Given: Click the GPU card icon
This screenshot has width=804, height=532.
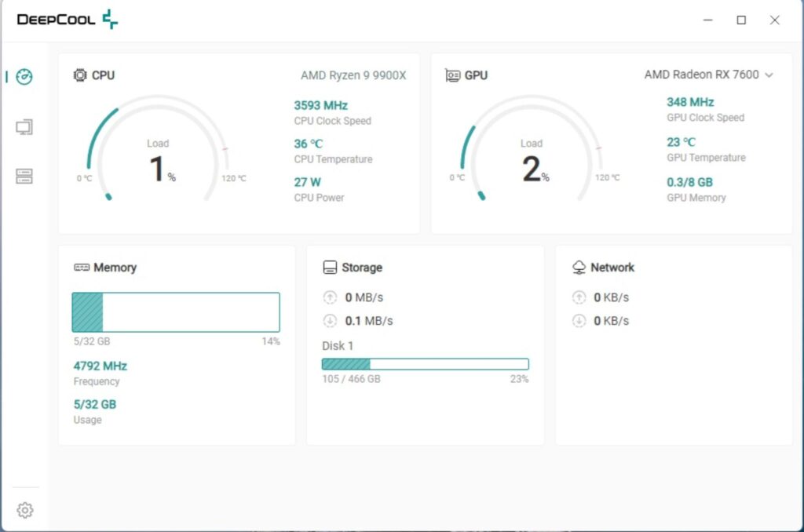Looking at the screenshot, I should (452, 75).
